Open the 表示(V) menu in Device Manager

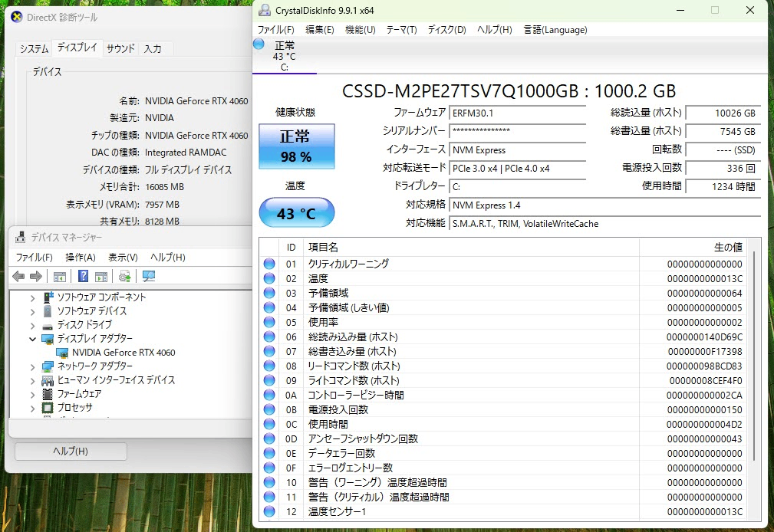pos(123,257)
